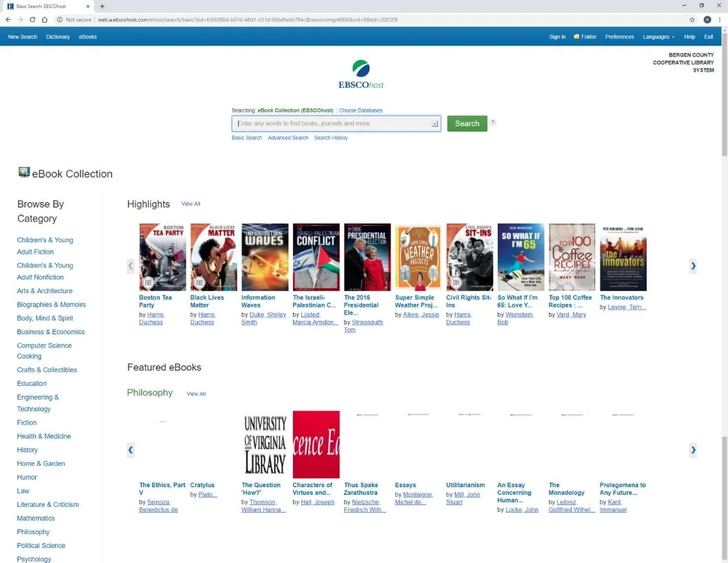Clear the search box with the X icon
Image resolution: width=728 pixels, height=563 pixels.
click(434, 124)
